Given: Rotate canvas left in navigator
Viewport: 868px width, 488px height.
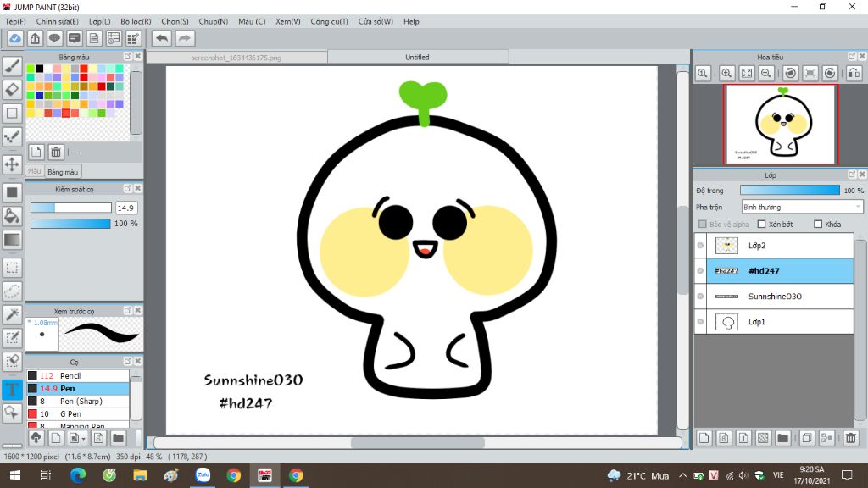Looking at the screenshot, I should pos(791,73).
